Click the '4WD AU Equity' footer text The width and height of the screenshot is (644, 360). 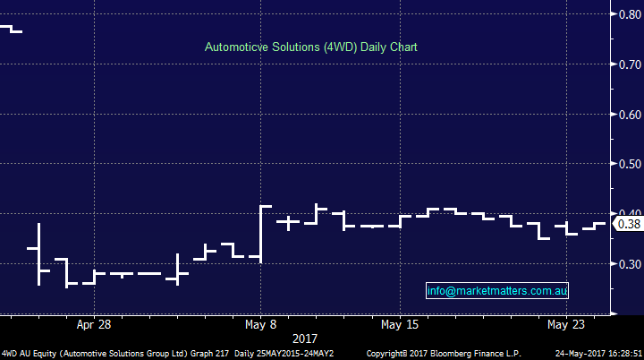pyautogui.click(x=30, y=354)
